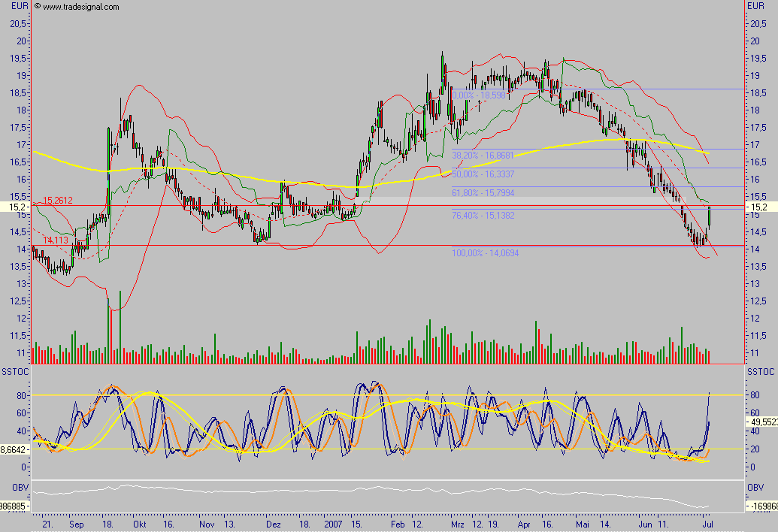Viewport: 778px width, 532px height.
Task: Click the SSTOC indicator panel label
Action: tap(17, 370)
